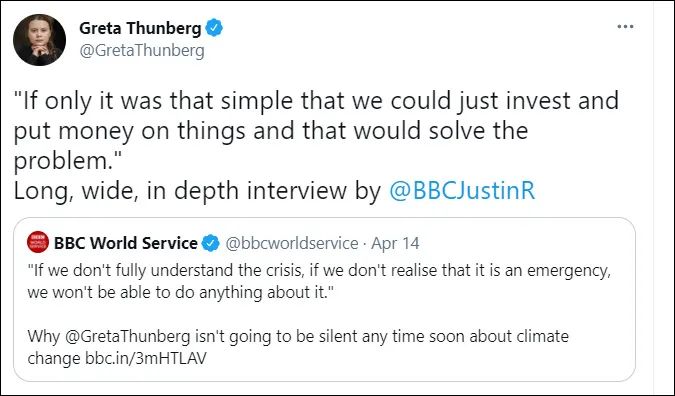Click the "If we don't fully understand the crisis" quote
Viewport: 675px width, 396px height.
point(319,282)
